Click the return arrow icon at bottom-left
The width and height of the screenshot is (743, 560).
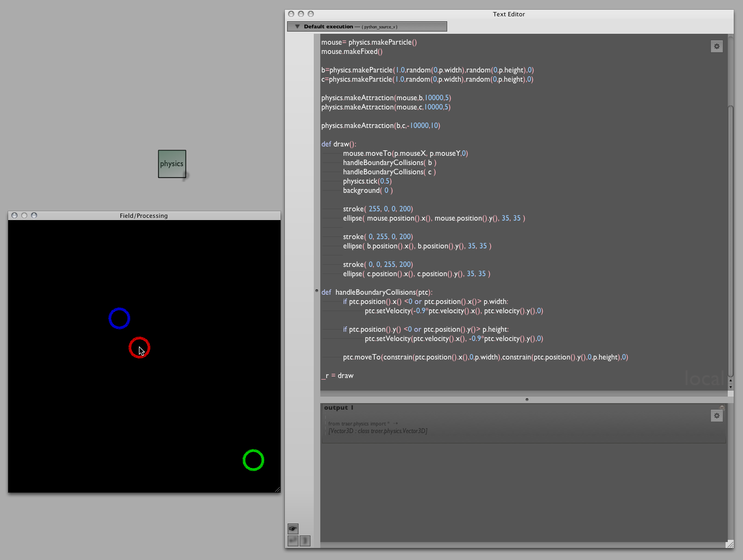293,540
